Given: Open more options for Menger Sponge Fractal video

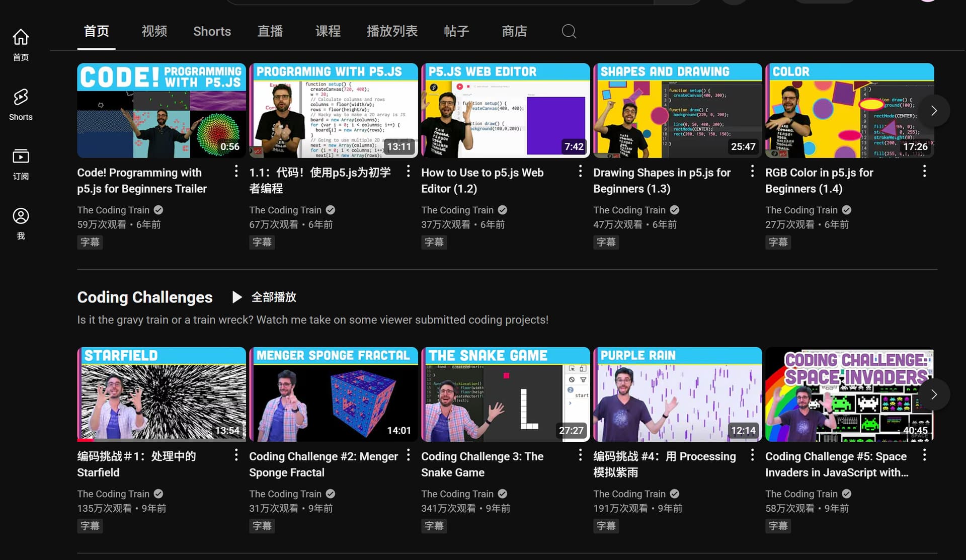Looking at the screenshot, I should click(x=408, y=455).
